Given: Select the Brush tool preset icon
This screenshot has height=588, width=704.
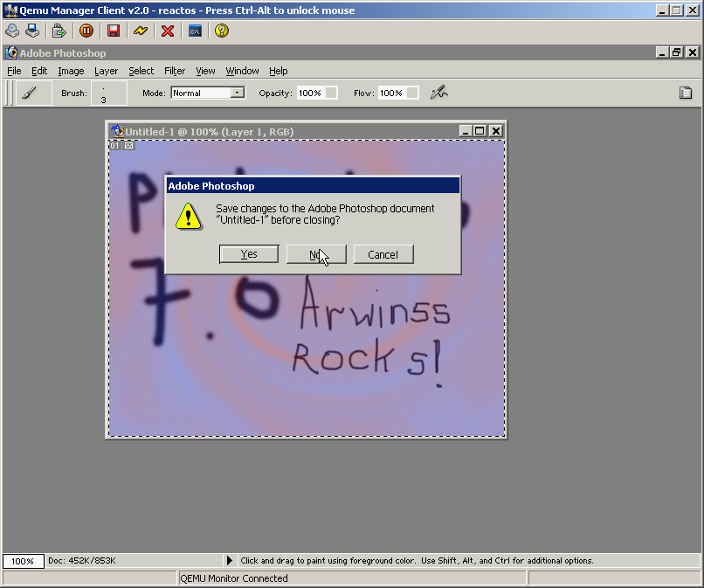Looking at the screenshot, I should tap(30, 93).
